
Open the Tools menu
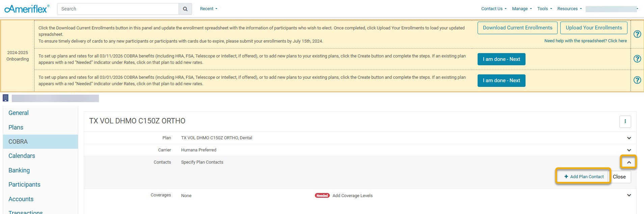[544, 9]
